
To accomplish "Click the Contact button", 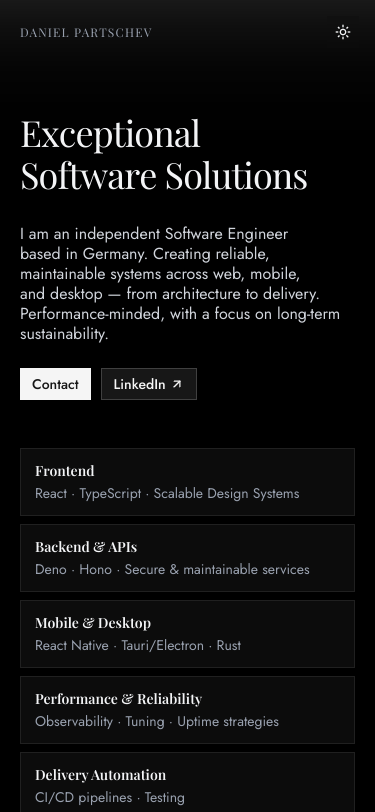I will coord(55,384).
